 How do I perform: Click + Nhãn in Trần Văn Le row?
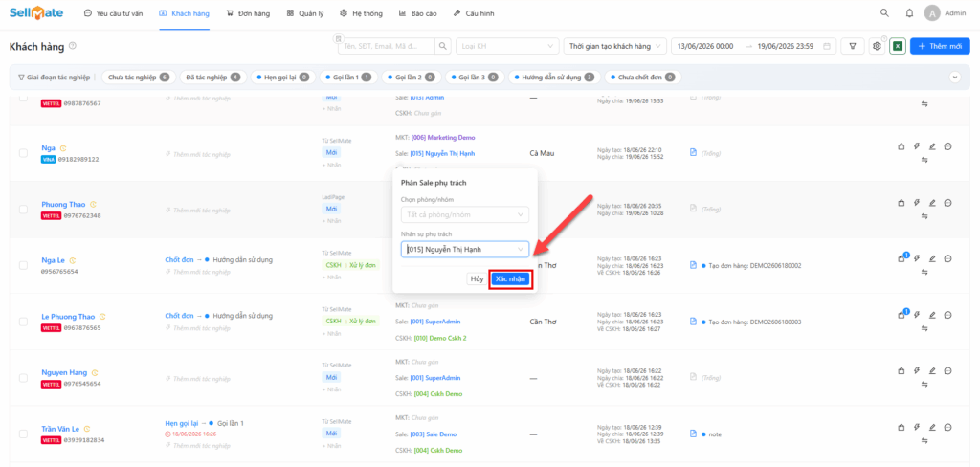point(332,446)
